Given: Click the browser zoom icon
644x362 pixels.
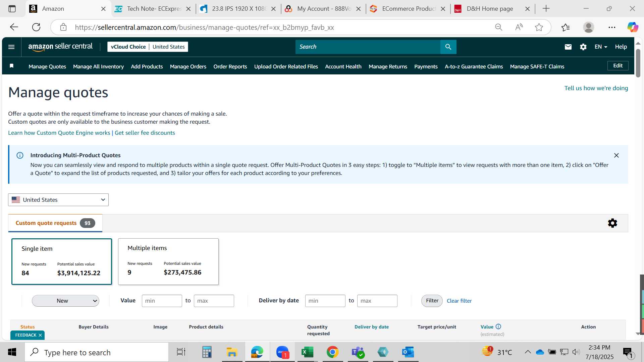Looking at the screenshot, I should 499,27.
